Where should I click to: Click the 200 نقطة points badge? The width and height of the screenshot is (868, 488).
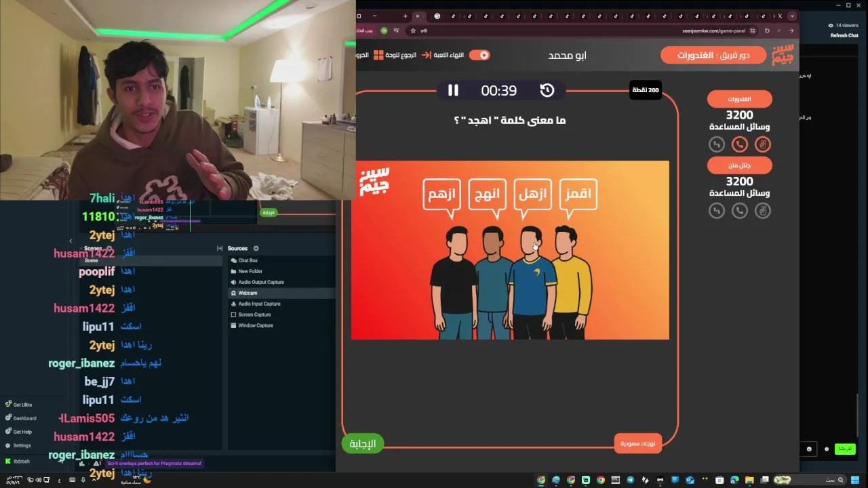pos(645,90)
